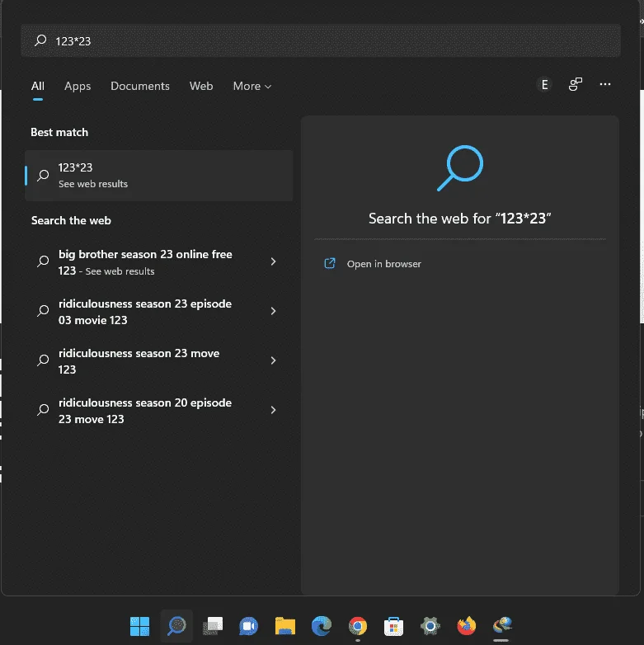Expand the More dropdown
Image resolution: width=644 pixels, height=645 pixels.
252,86
